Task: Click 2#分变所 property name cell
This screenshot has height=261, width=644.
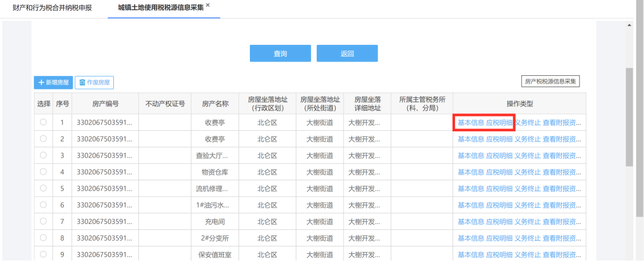Action: [215, 238]
